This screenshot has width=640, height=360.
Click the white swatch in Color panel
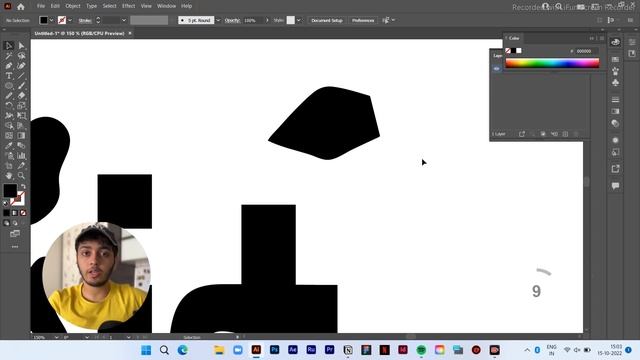click(519, 51)
